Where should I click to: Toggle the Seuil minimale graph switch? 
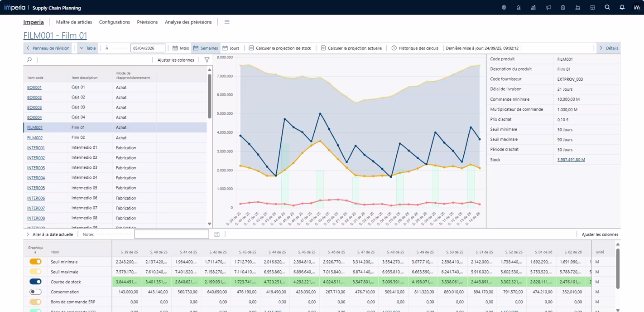(x=35, y=262)
